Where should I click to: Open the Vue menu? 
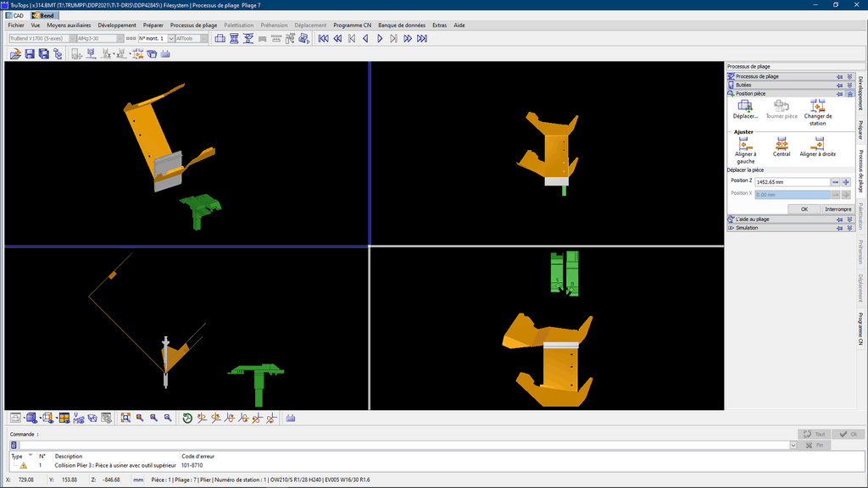pos(36,25)
